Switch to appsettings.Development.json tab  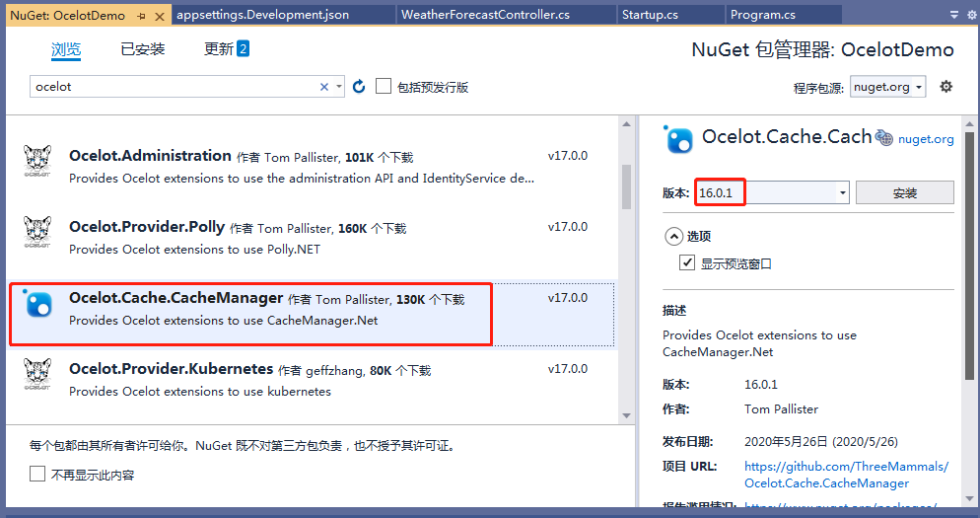pyautogui.click(x=262, y=15)
